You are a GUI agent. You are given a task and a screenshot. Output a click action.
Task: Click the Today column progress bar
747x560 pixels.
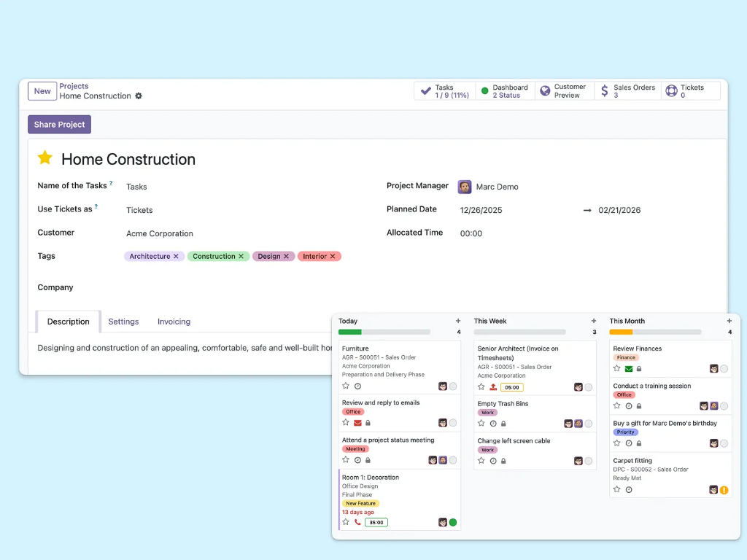[x=384, y=332]
